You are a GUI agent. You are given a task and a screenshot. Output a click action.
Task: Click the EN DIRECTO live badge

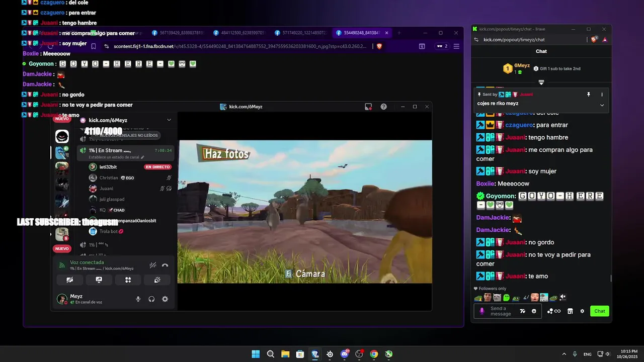(x=157, y=167)
